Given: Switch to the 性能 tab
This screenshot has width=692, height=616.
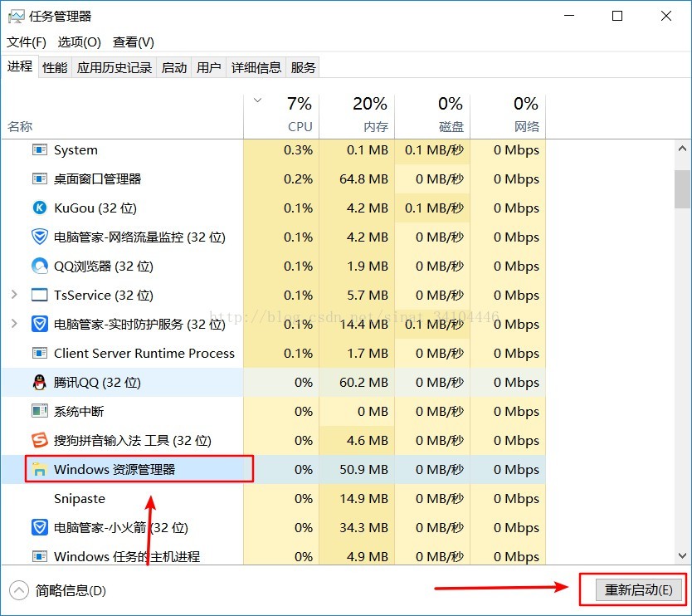Looking at the screenshot, I should pyautogui.click(x=55, y=67).
